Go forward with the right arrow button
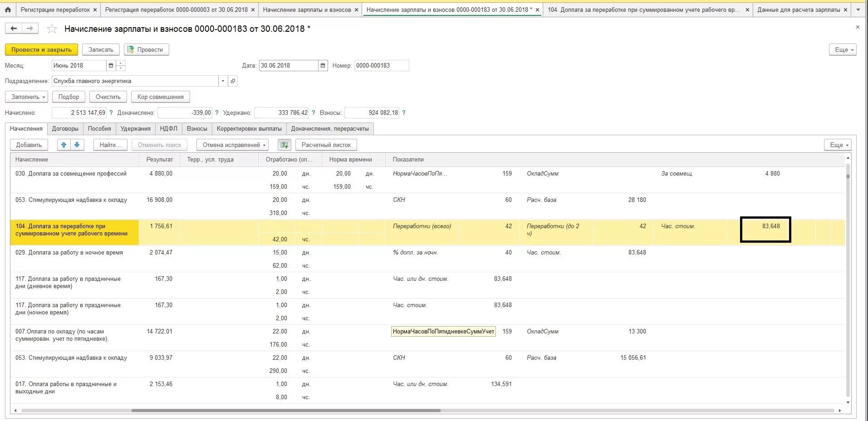868x421 pixels. click(x=30, y=29)
